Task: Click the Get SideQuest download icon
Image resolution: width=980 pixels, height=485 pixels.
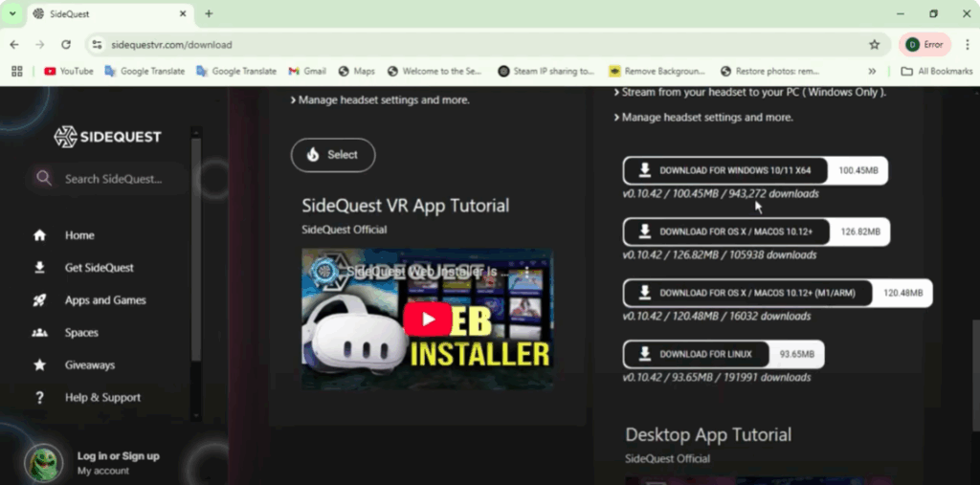Action: [39, 268]
